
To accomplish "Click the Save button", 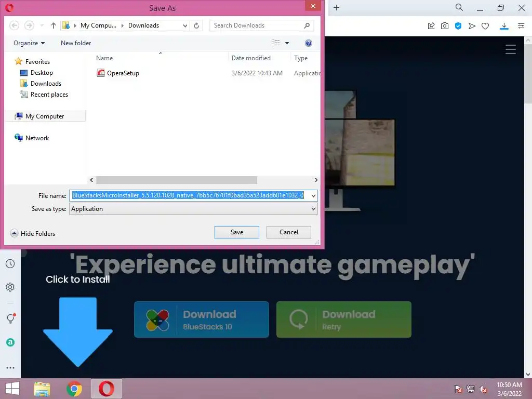I will tap(237, 232).
